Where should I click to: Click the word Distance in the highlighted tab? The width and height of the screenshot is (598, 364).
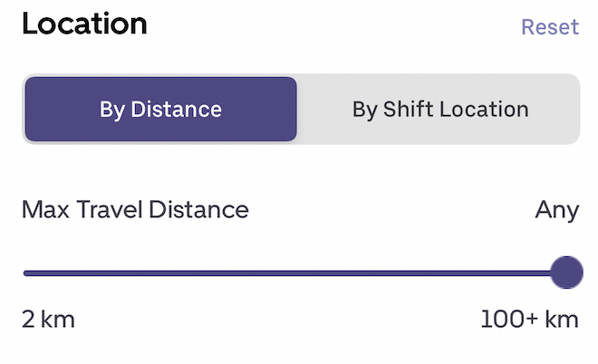pos(176,110)
